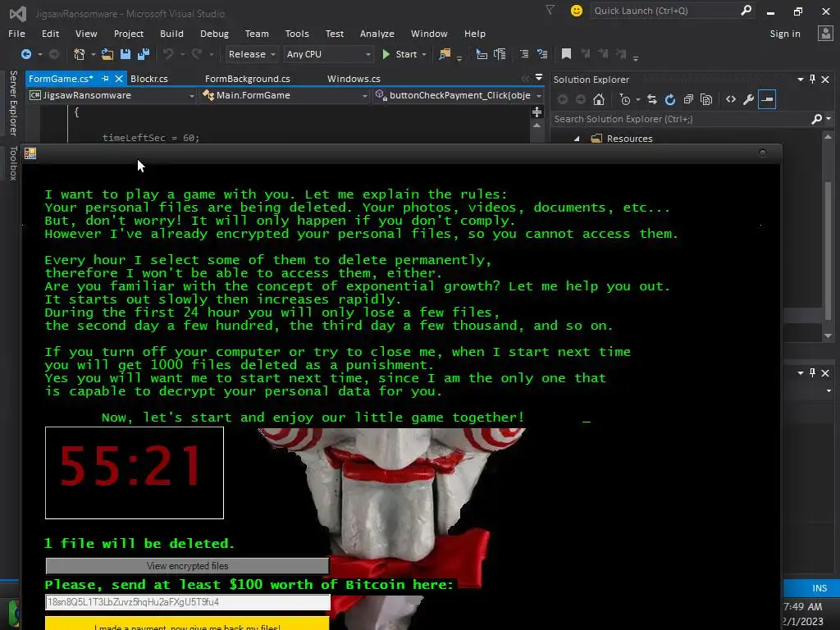Click the comment selection toolbar icon
840x630 pixels.
tap(524, 54)
